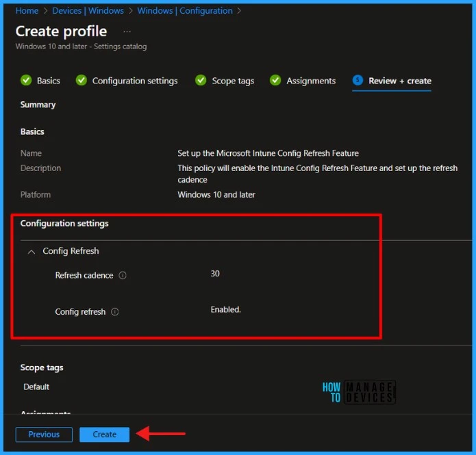Click the Config refresh setting label
Screen dimensions: 476x455
coord(80,312)
